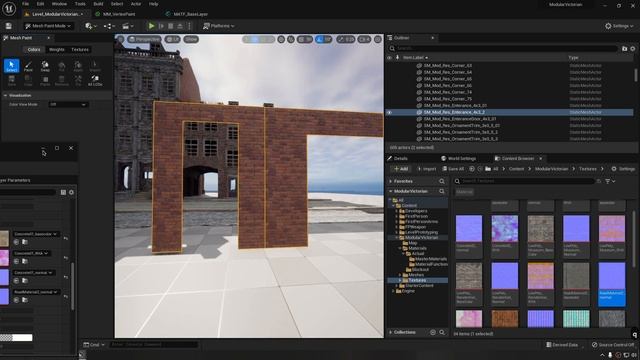Viewport: 640px width, 360px height.
Task: Click the All LODs tool
Action: point(95,80)
